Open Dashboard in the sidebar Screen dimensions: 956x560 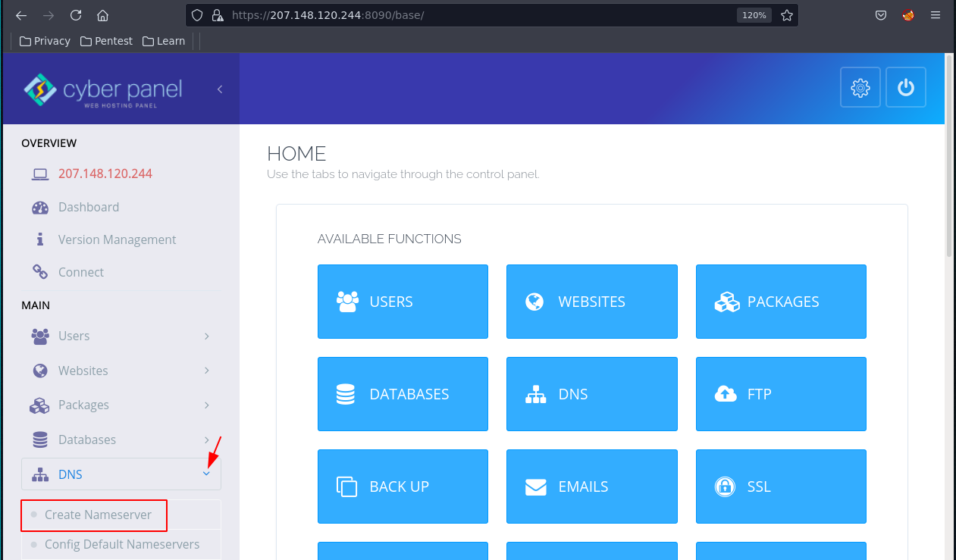(x=89, y=207)
